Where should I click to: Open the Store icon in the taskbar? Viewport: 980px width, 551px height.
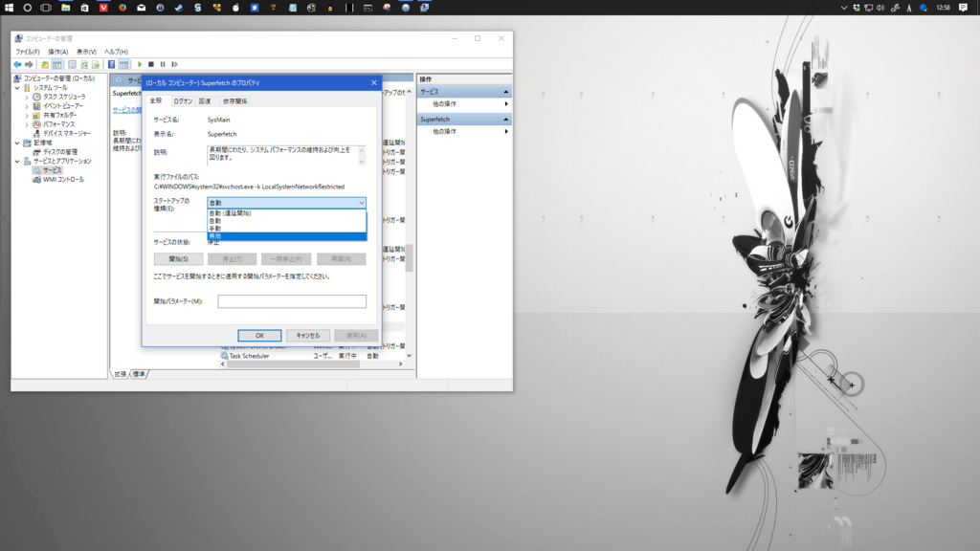click(x=84, y=8)
